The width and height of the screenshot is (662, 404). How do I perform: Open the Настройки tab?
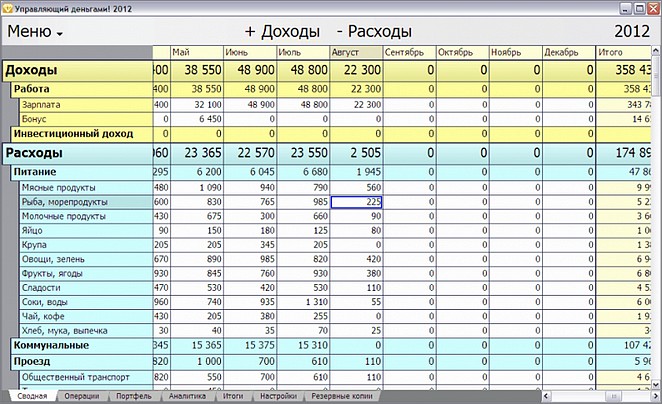point(278,396)
